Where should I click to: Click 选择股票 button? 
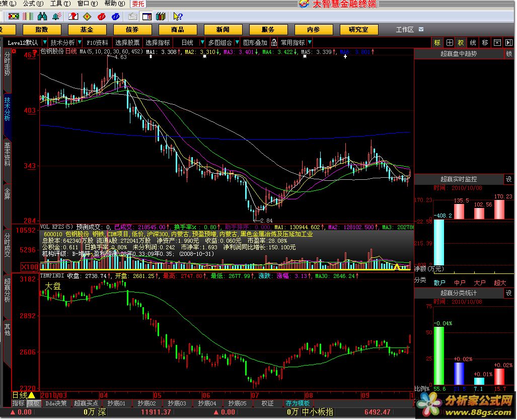[127, 43]
